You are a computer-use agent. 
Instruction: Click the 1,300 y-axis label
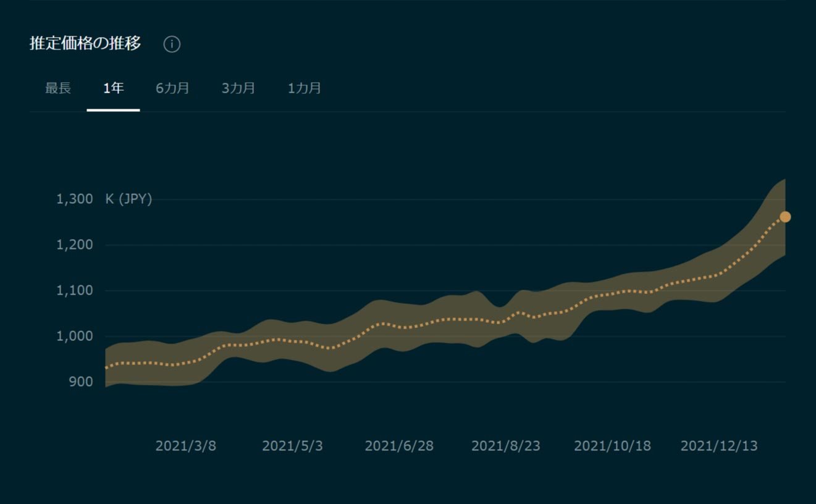pyautogui.click(x=75, y=199)
